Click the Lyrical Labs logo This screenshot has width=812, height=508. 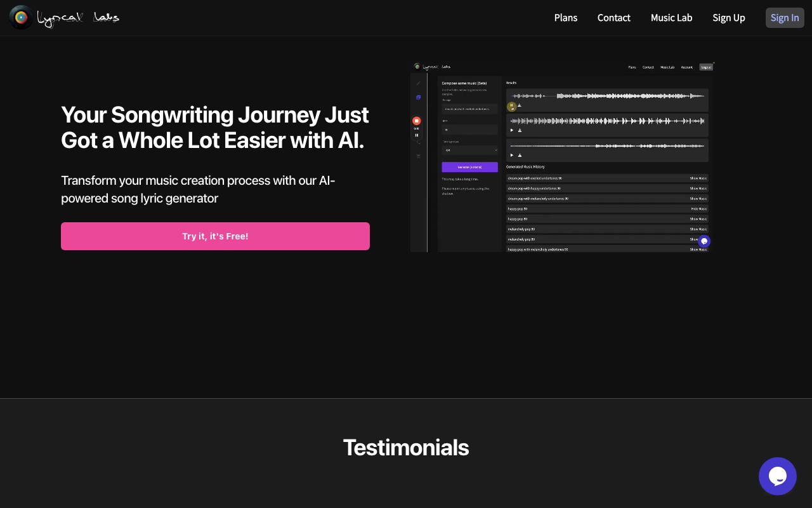(65, 18)
